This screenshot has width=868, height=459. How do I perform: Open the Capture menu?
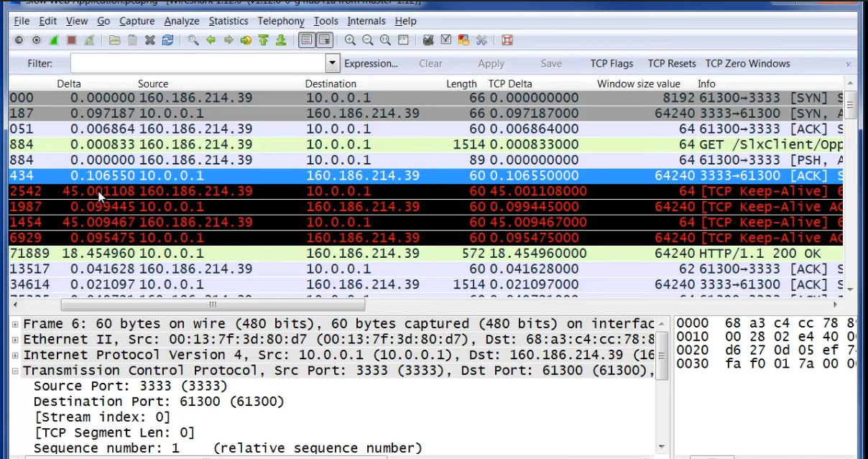(137, 21)
